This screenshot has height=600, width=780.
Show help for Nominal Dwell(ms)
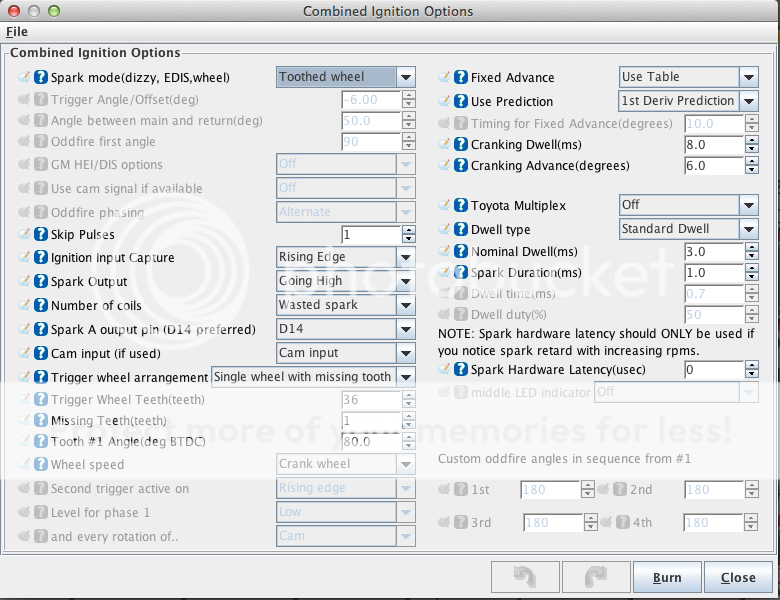click(461, 251)
